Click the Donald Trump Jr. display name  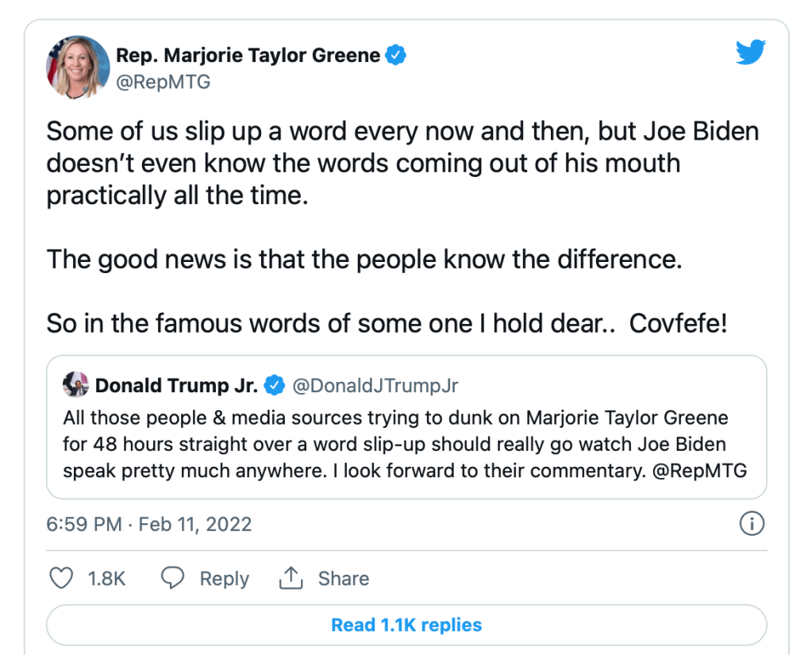tap(176, 387)
